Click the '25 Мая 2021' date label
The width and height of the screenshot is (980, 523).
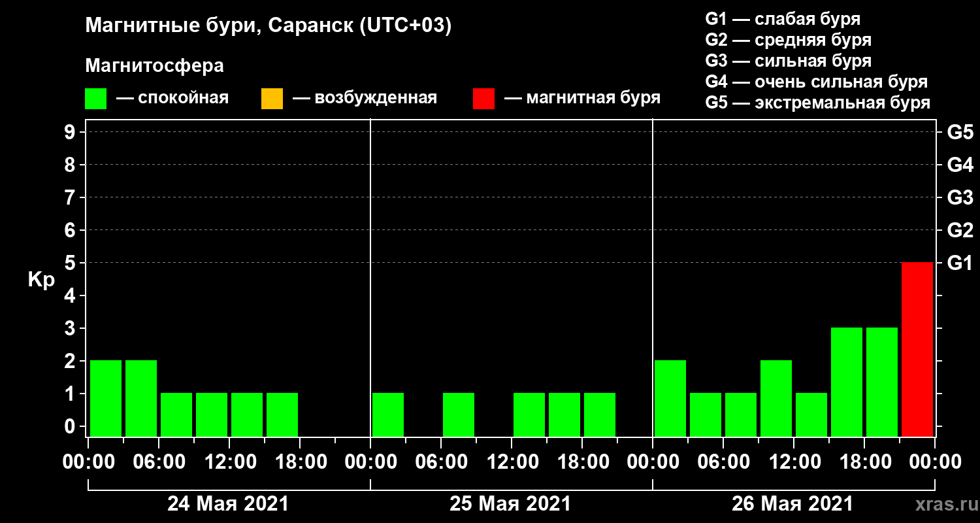click(x=510, y=504)
